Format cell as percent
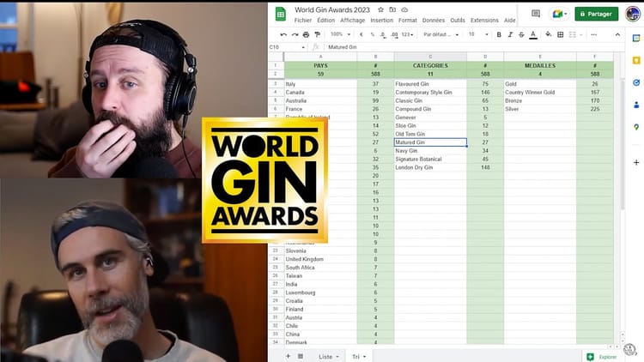Viewport: 644px width, 362px height. 372,35
